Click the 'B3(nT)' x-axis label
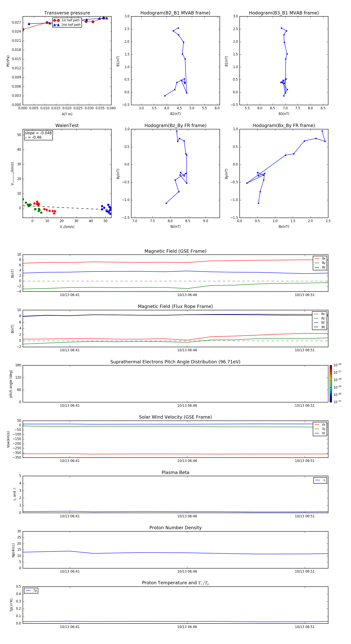The height and width of the screenshot is (644, 351). point(284,114)
